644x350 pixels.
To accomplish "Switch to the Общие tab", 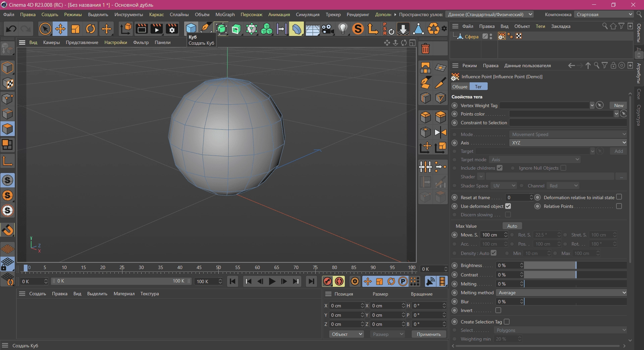I will pos(460,87).
